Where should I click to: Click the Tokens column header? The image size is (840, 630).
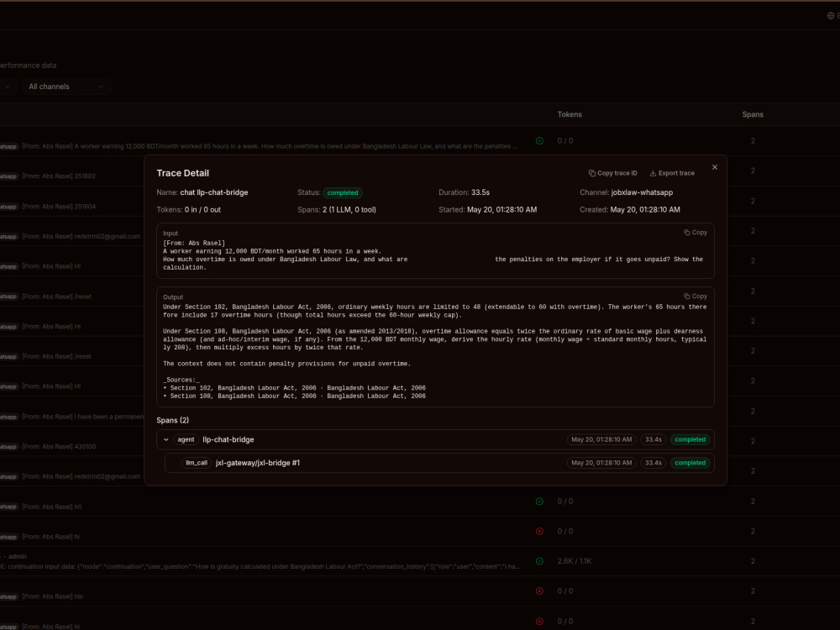point(570,114)
